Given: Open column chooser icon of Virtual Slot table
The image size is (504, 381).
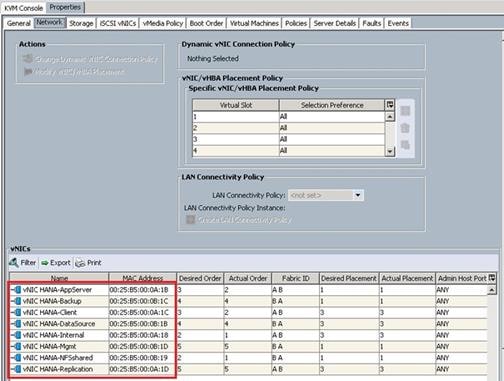Looking at the screenshot, I should 390,105.
